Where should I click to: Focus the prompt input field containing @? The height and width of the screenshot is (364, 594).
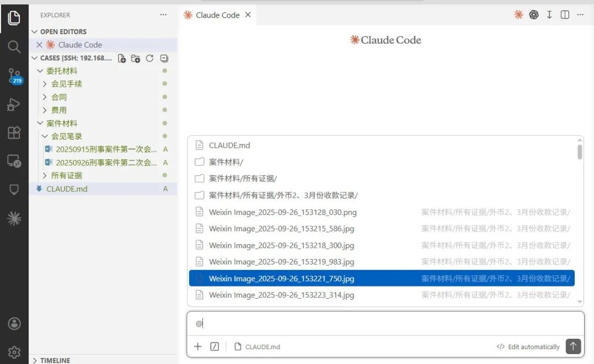(385, 323)
